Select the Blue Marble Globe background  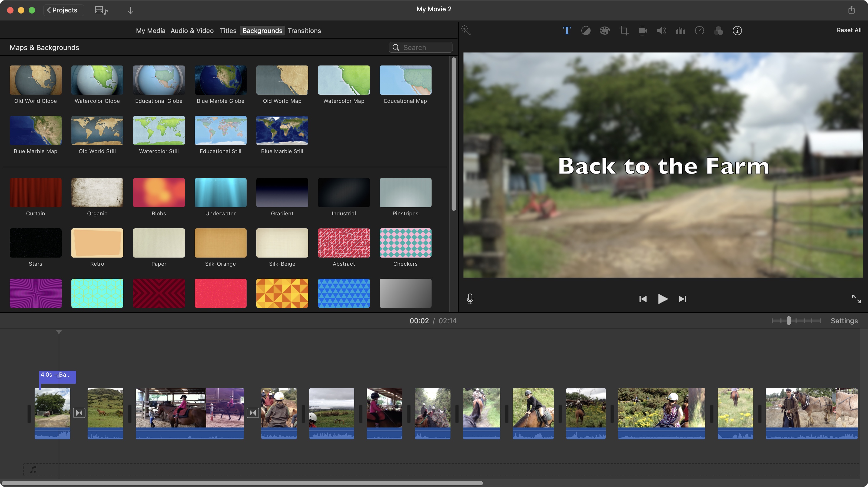(220, 80)
